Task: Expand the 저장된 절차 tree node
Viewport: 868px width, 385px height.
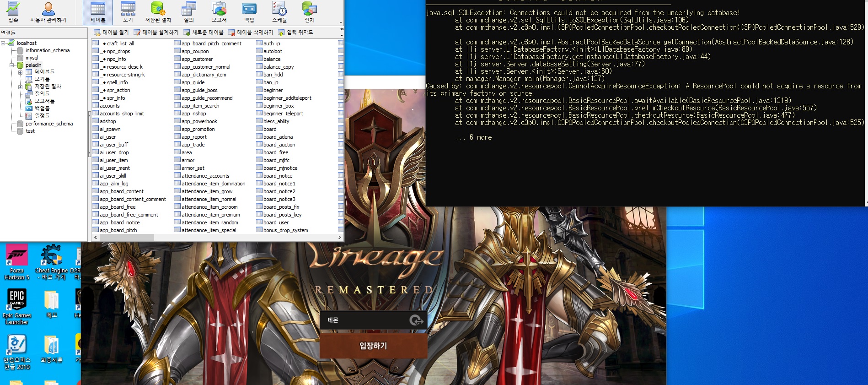Action: (20, 87)
